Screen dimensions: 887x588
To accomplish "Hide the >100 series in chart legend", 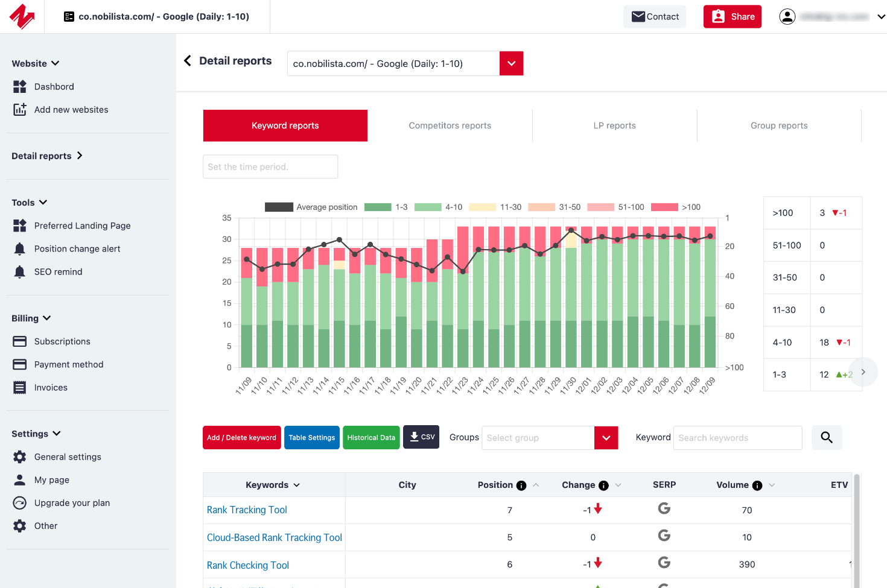I will pyautogui.click(x=676, y=207).
